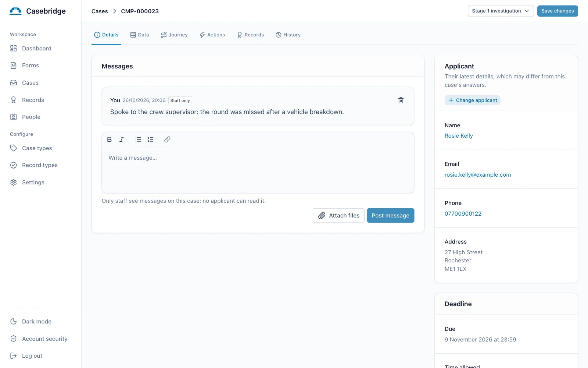Click Save changes button

click(557, 11)
